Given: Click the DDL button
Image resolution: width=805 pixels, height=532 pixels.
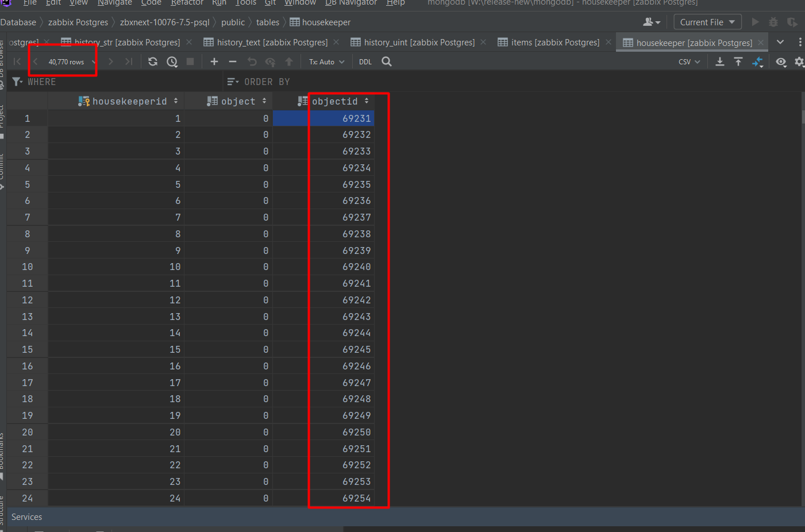Looking at the screenshot, I should [x=365, y=61].
